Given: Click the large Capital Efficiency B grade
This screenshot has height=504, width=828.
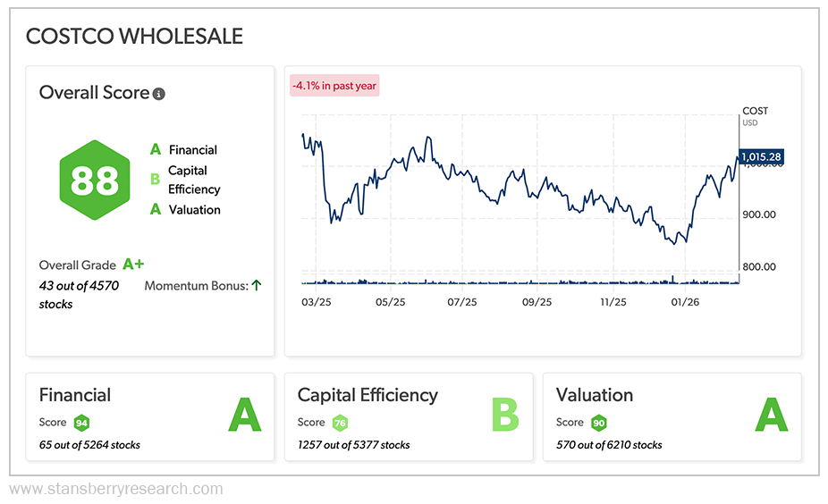Looking at the screenshot, I should coord(505,415).
